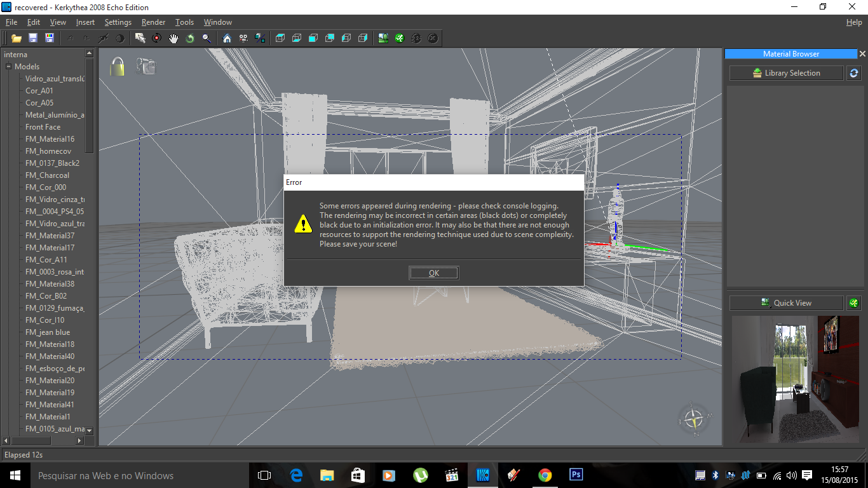Open the Windows Start menu

click(x=15, y=475)
